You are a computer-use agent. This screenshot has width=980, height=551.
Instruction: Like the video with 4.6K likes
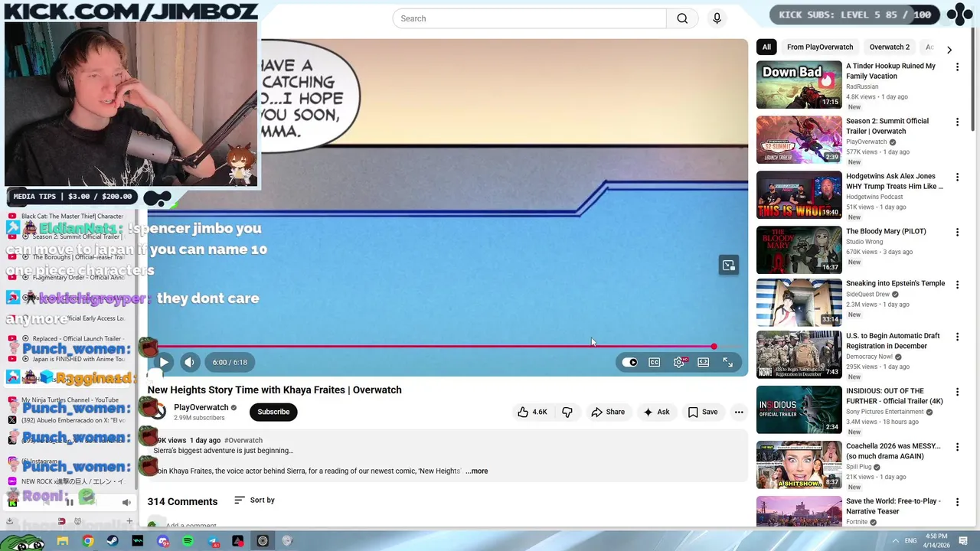tap(532, 412)
